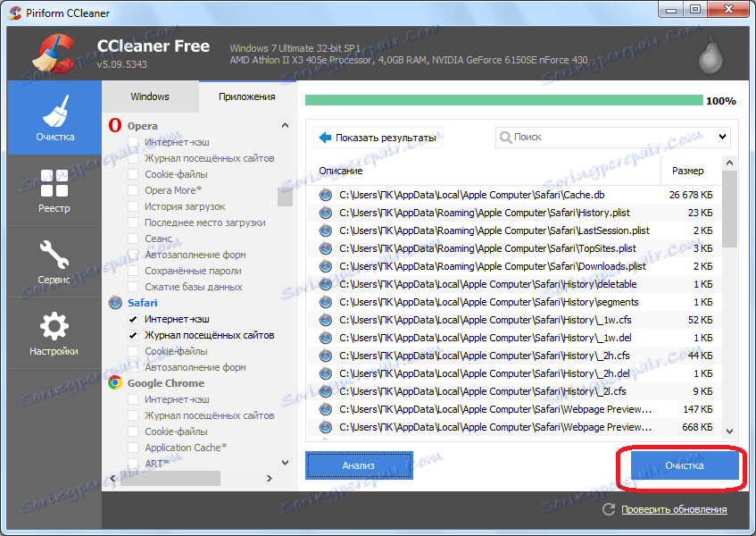Switch to the Windows tab
This screenshot has height=536, width=756.
coord(150,96)
